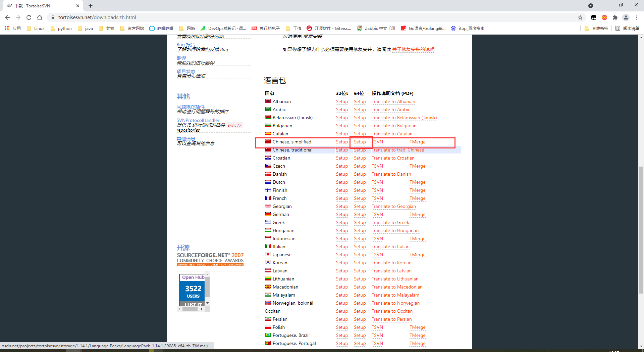Viewport: 644px width, 352px height.
Task: Open the 前端 bookmark folder
Action: tap(107, 28)
